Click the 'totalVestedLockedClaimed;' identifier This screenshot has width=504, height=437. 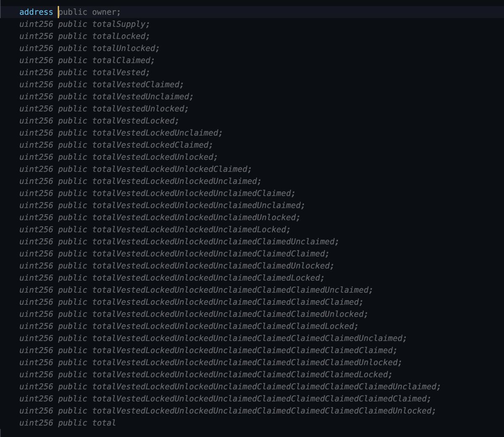153,145
